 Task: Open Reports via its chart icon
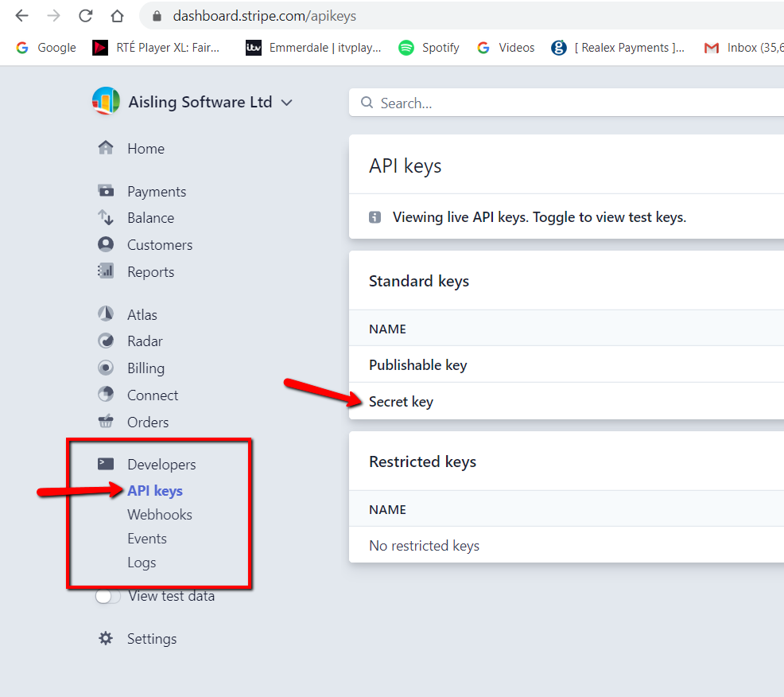tap(106, 271)
